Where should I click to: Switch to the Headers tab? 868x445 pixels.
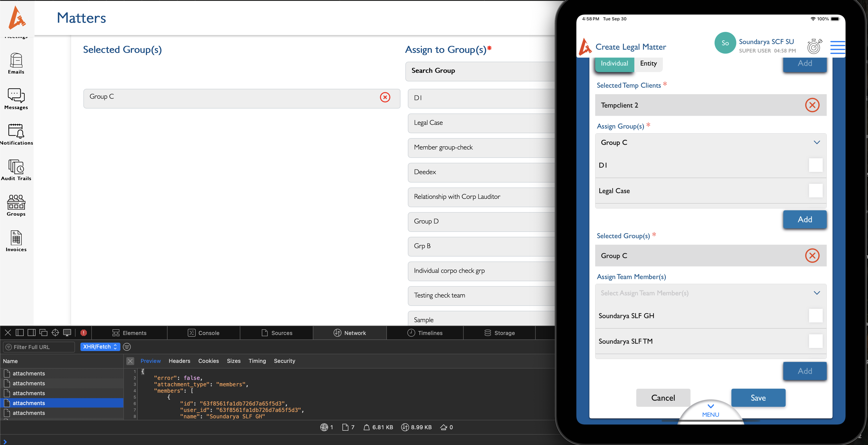click(179, 361)
